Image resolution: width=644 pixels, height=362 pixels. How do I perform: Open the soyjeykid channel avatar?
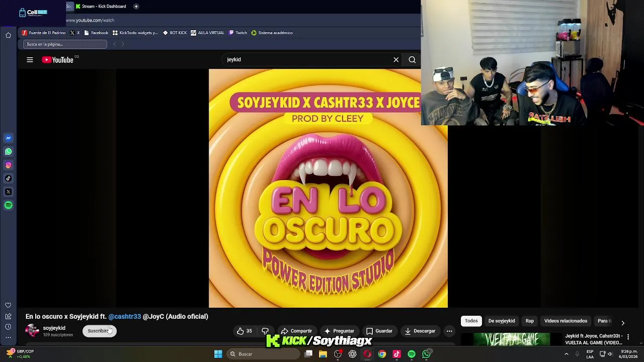pyautogui.click(x=32, y=331)
